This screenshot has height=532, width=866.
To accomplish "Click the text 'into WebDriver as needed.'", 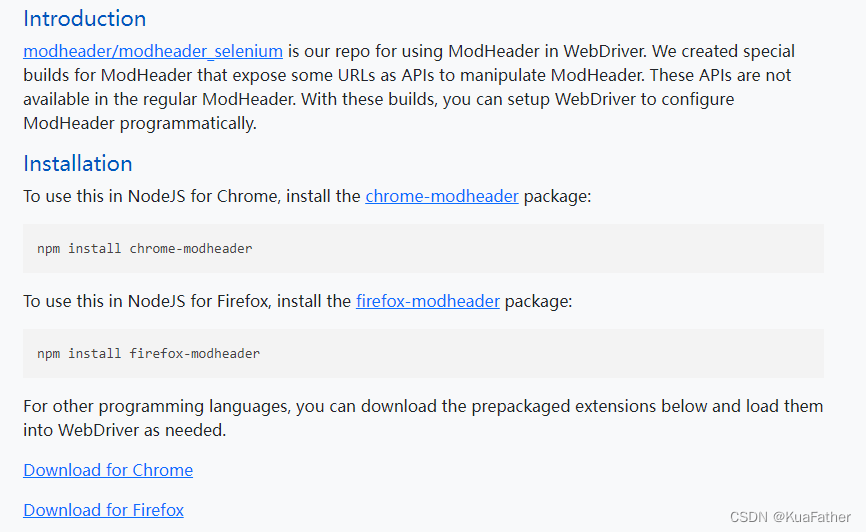I will click(x=125, y=430).
